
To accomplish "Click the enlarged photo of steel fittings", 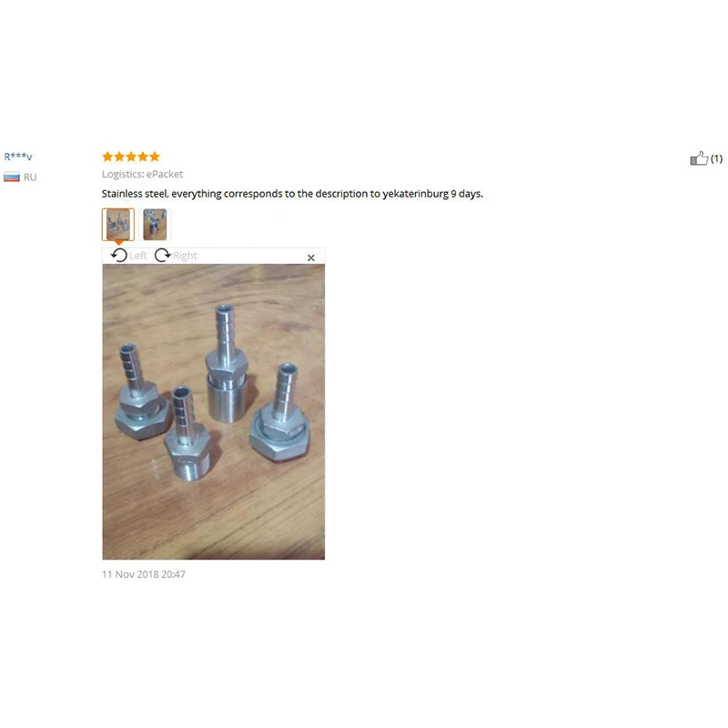I will coord(214,412).
